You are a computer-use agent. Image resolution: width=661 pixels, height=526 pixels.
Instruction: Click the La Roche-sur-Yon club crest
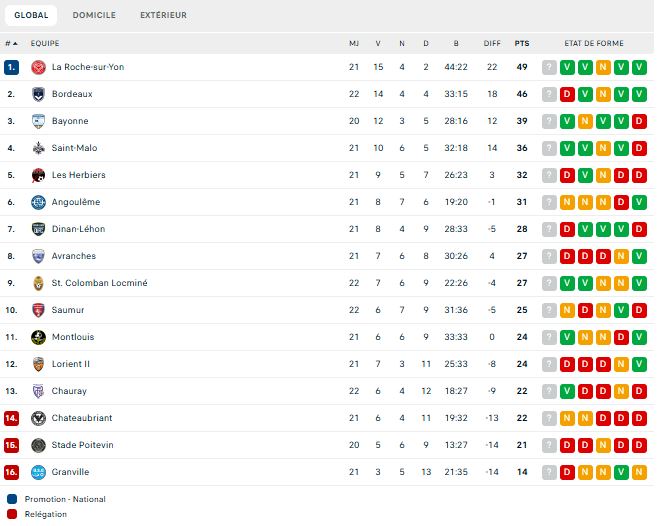38,67
